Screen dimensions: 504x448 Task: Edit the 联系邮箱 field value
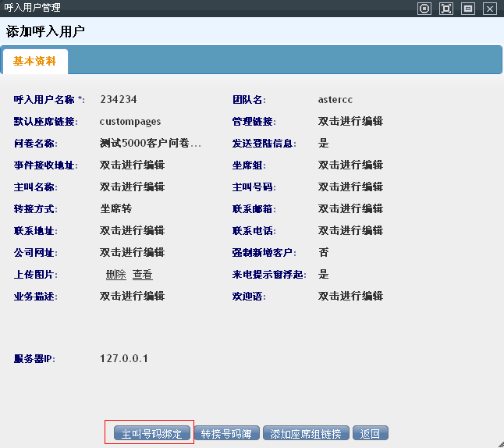pyautogui.click(x=350, y=209)
